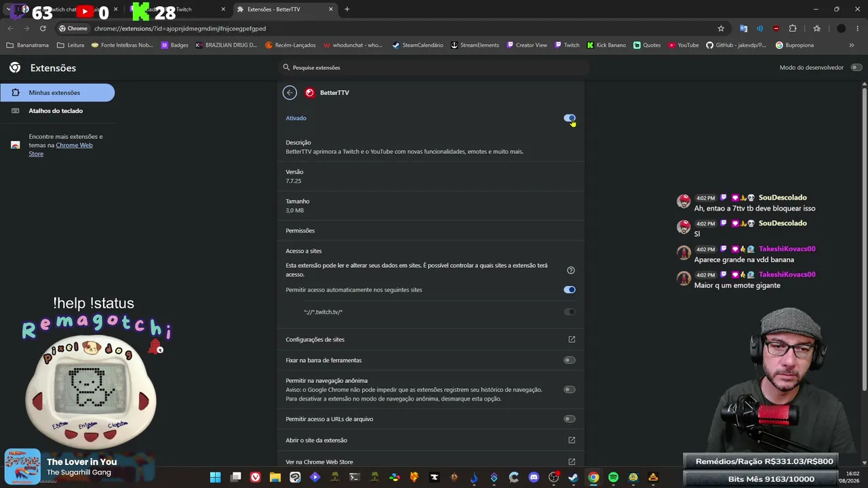The width and height of the screenshot is (868, 488).
Task: Open the YouTube bookmark
Action: point(684,45)
